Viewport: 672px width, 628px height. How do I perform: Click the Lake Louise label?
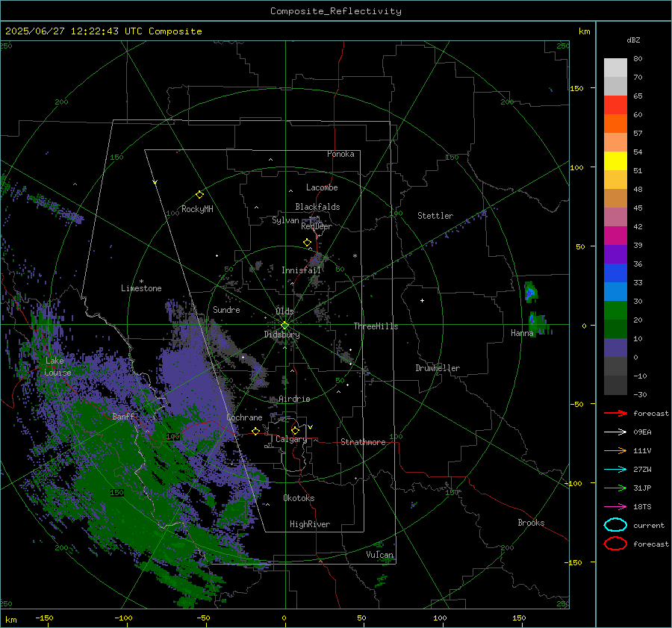pyautogui.click(x=57, y=367)
